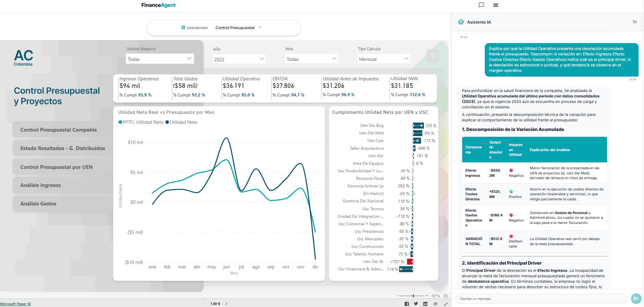
Task: Toggle fit to page view button
Action: pyautogui.click(x=445, y=296)
